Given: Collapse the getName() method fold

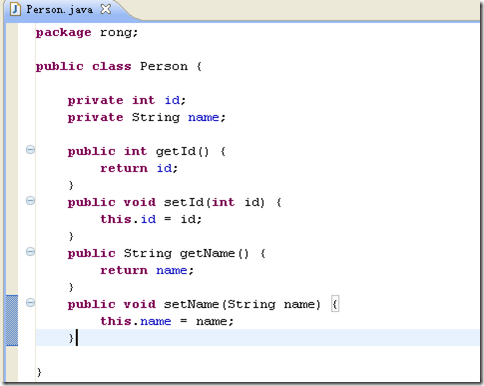Looking at the screenshot, I should tap(30, 252).
